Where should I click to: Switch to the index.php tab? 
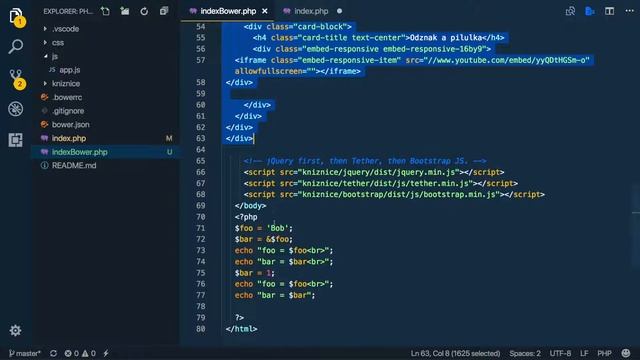311,11
